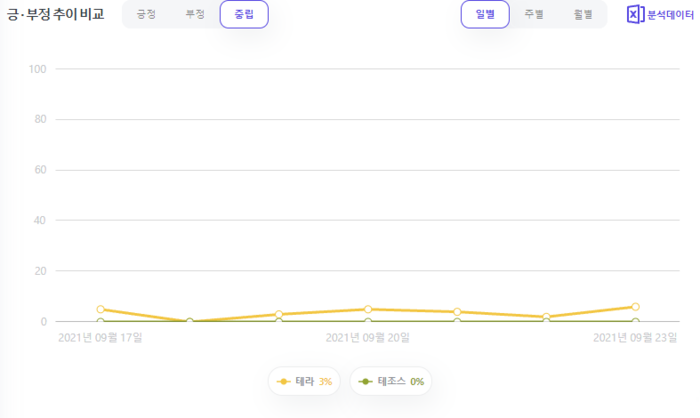Switch to 월별 monthly view
The image size is (700, 418).
pos(583,15)
